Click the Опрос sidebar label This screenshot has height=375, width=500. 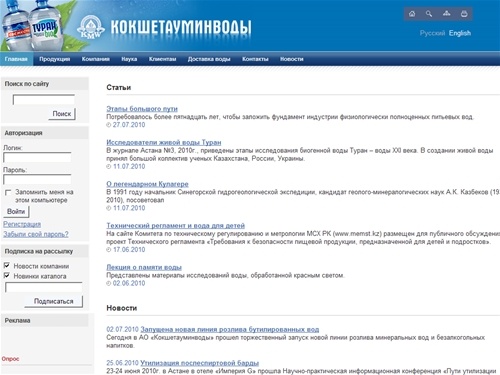(10, 359)
